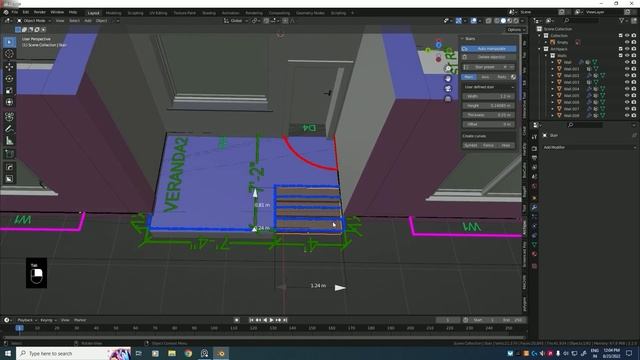Open the Render menu
Screen dimensions: 640x360
tap(40, 13)
